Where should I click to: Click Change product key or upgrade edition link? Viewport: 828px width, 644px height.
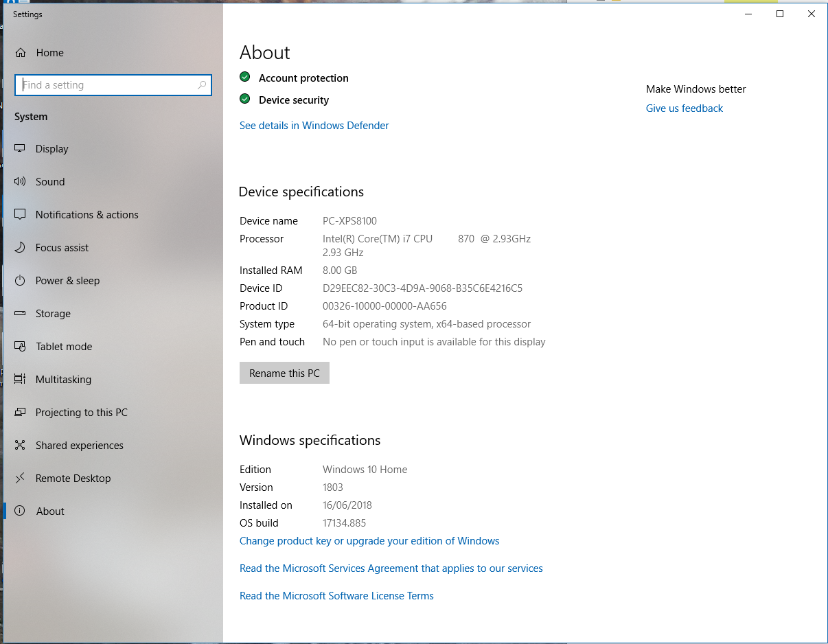coord(369,541)
